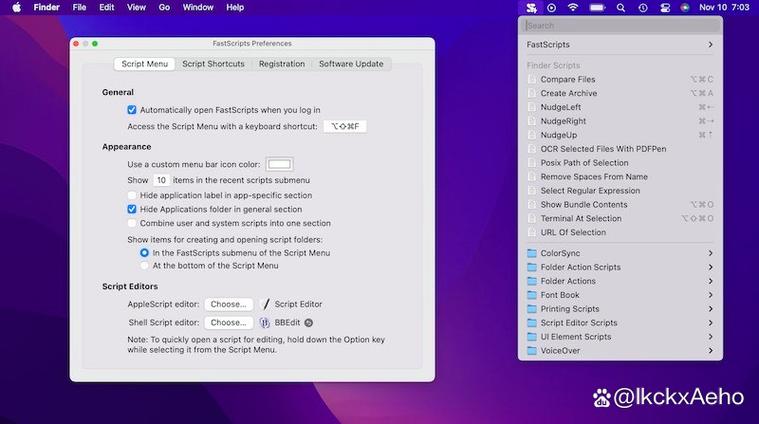759x424 pixels.
Task: Click the NudgeLeft script icon
Action: pyautogui.click(x=532, y=107)
